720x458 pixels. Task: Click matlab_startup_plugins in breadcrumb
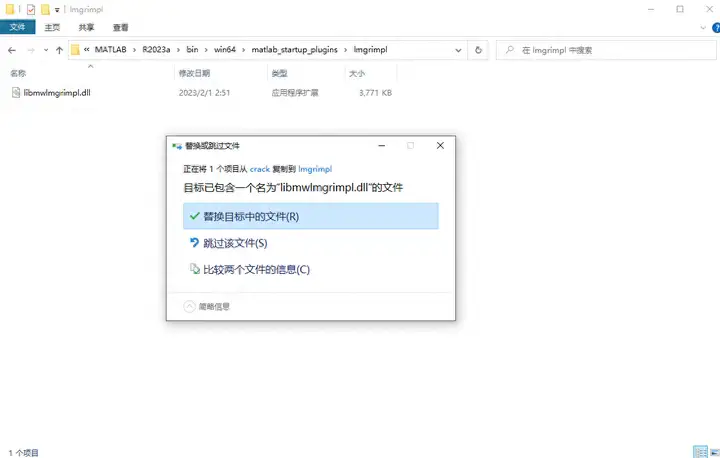[294, 50]
